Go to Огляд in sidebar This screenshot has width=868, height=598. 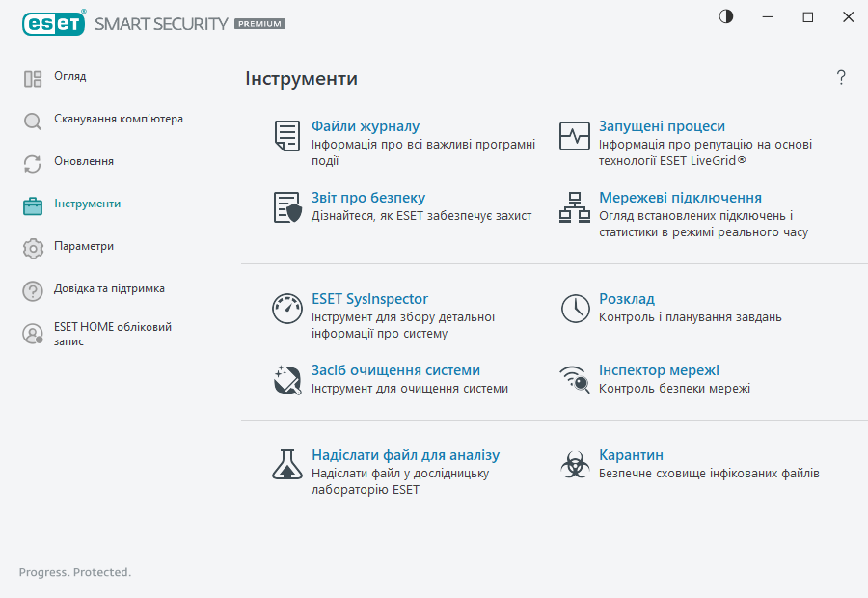coord(70,77)
